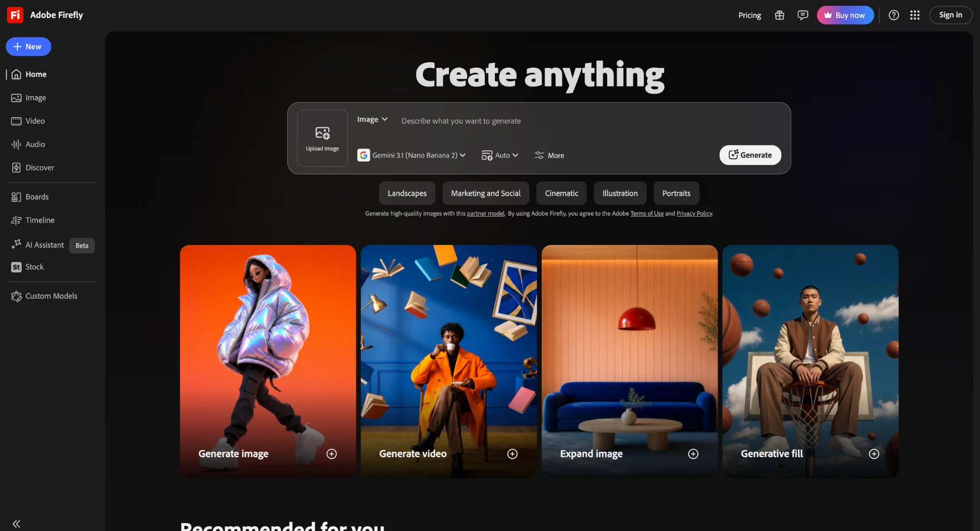Screen dimensions: 980x531
Task: Click the Audio waveform icon in sidebar
Action: (x=16, y=144)
